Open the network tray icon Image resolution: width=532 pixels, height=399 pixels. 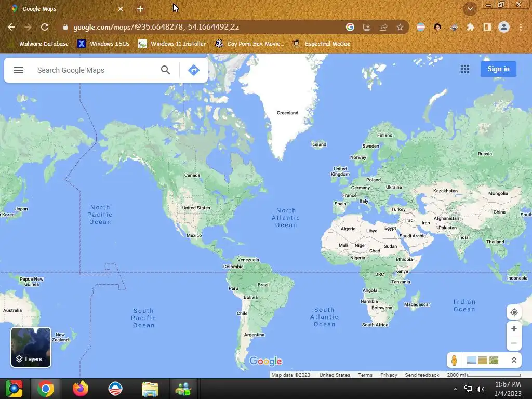[468, 389]
